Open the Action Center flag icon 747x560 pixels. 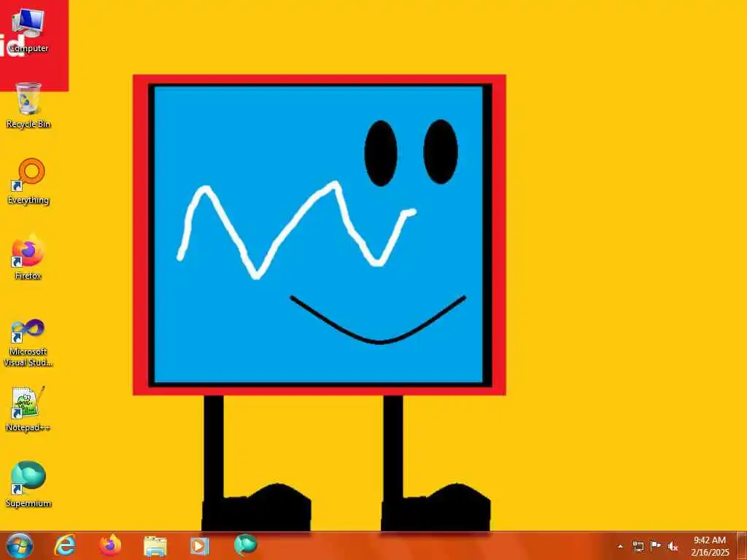point(656,545)
